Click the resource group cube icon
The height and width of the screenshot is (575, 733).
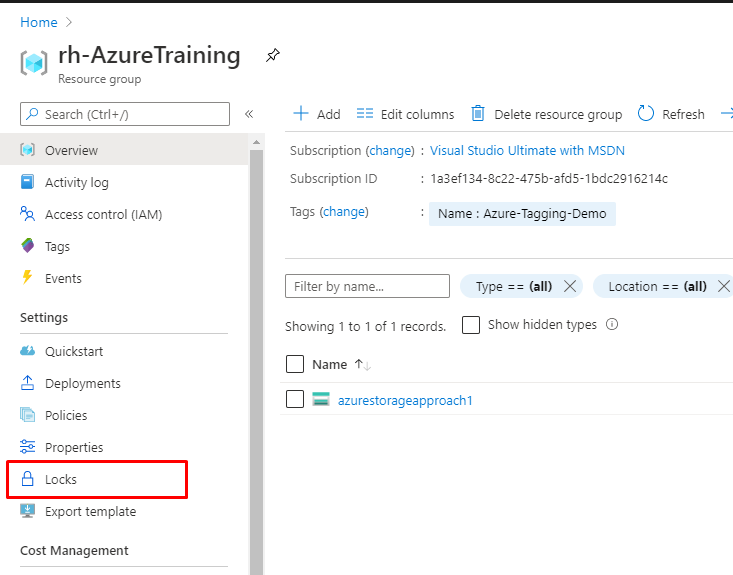[34, 63]
